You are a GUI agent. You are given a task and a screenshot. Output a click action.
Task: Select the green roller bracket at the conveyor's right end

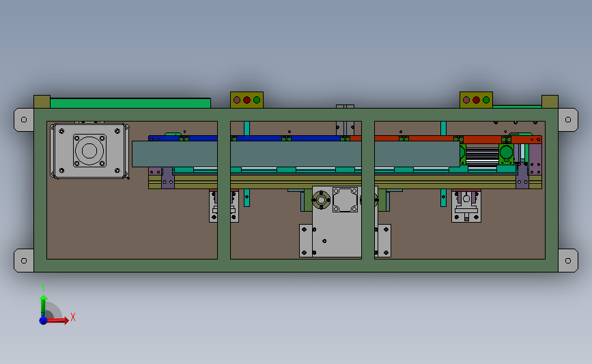(506, 154)
